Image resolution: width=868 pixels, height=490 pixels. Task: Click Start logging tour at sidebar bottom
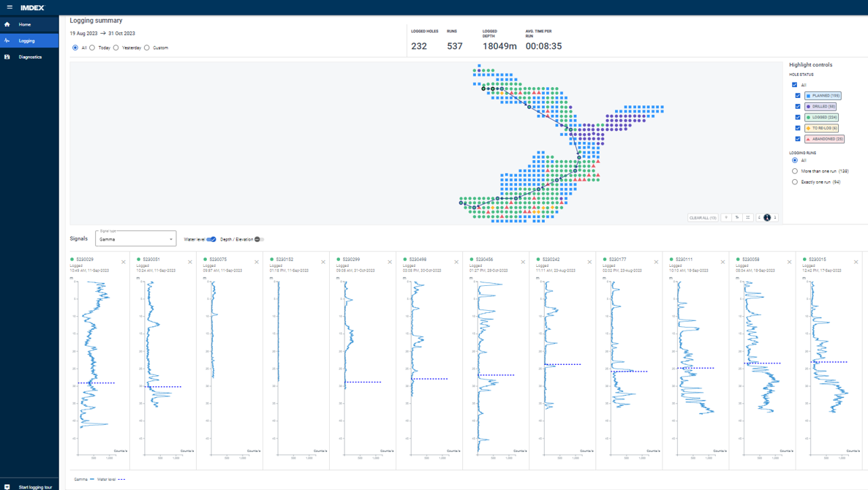[29, 486]
